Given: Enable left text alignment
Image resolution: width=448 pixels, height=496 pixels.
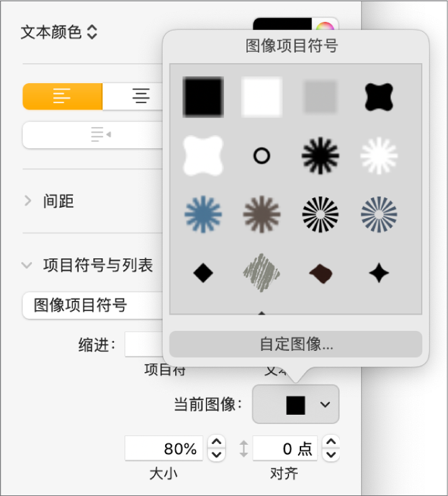Looking at the screenshot, I should coord(63,96).
